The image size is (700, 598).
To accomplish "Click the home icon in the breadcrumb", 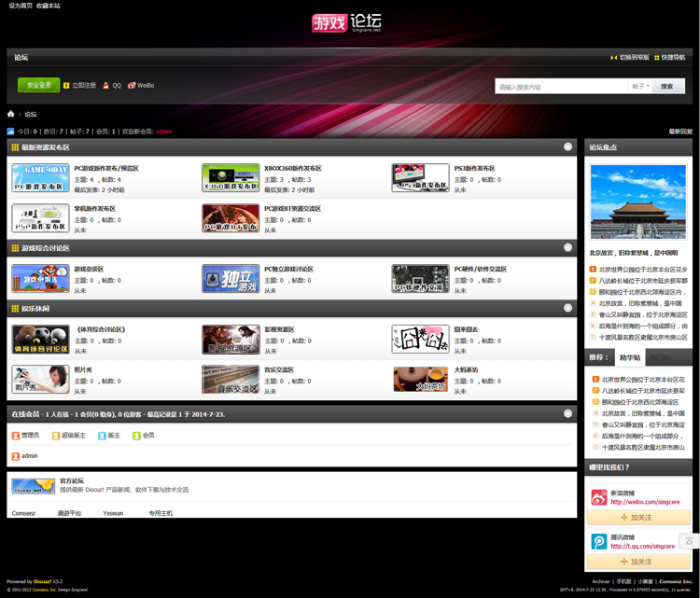I will pyautogui.click(x=11, y=114).
